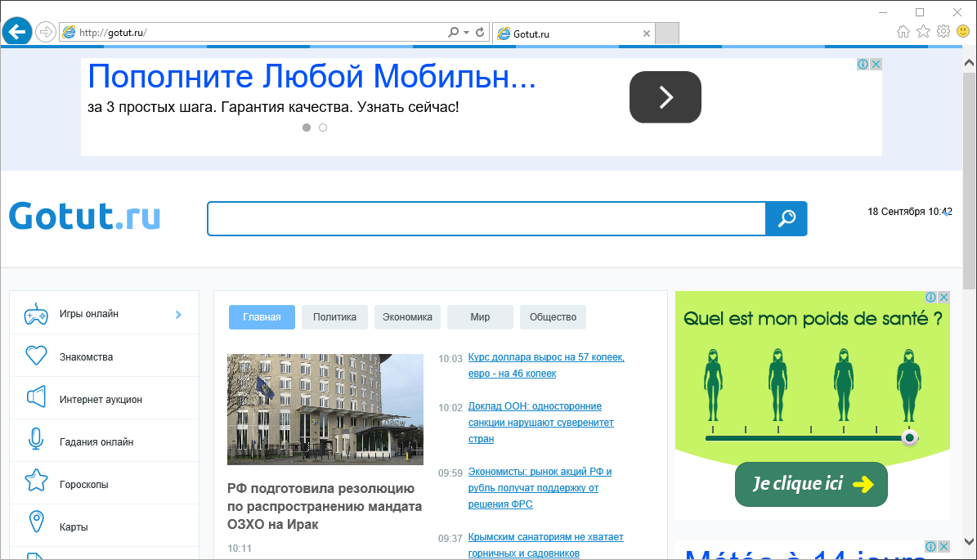Image resolution: width=977 pixels, height=560 pixels.
Task: Open Экономисты рынок акций news link
Action: (x=540, y=488)
